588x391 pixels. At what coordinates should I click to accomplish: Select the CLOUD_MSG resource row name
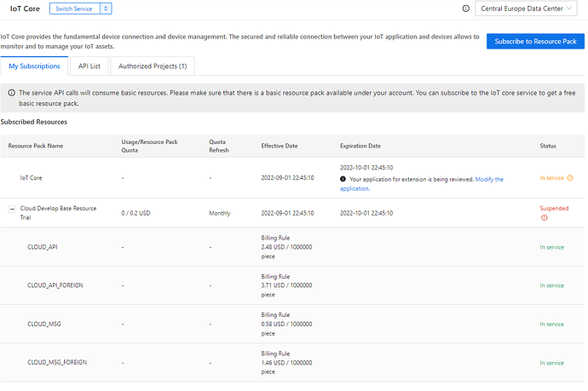point(49,324)
